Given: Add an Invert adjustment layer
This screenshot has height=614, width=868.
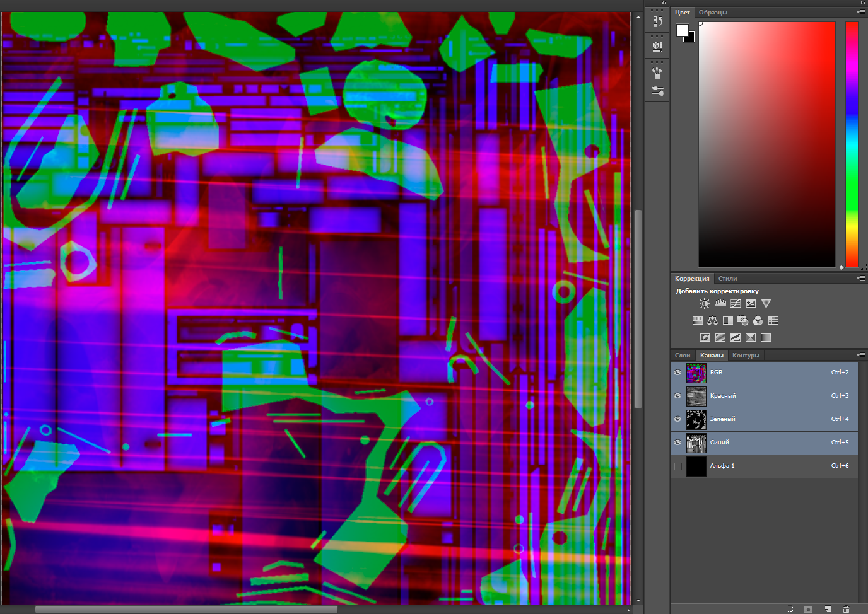Looking at the screenshot, I should [x=705, y=337].
